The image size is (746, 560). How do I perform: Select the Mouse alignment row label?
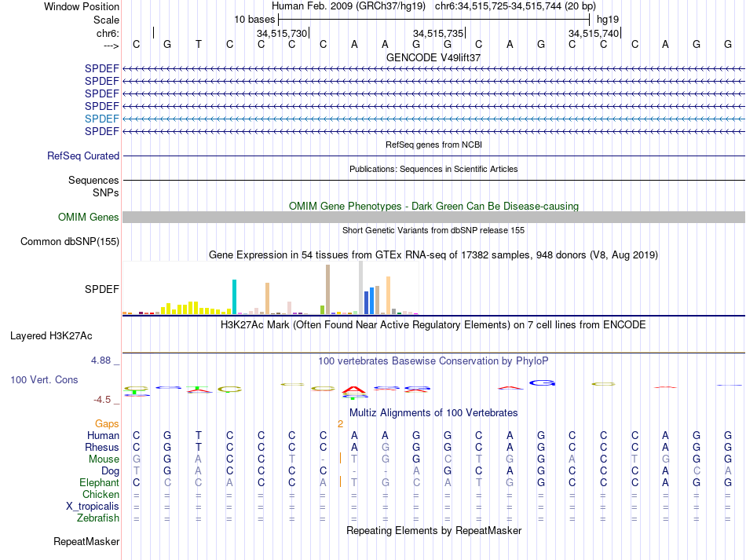104,459
